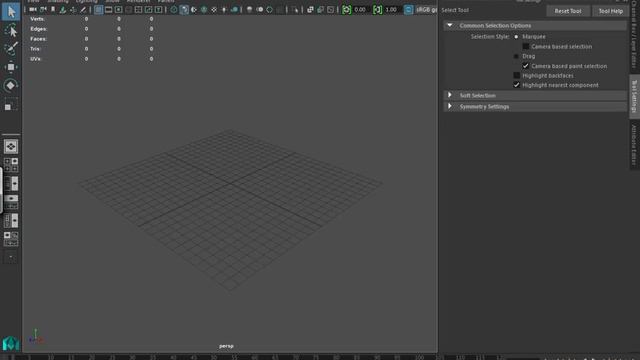Image resolution: width=640 pixels, height=360 pixels.
Task: Enable wireframe on shaded icon
Action: click(x=204, y=9)
